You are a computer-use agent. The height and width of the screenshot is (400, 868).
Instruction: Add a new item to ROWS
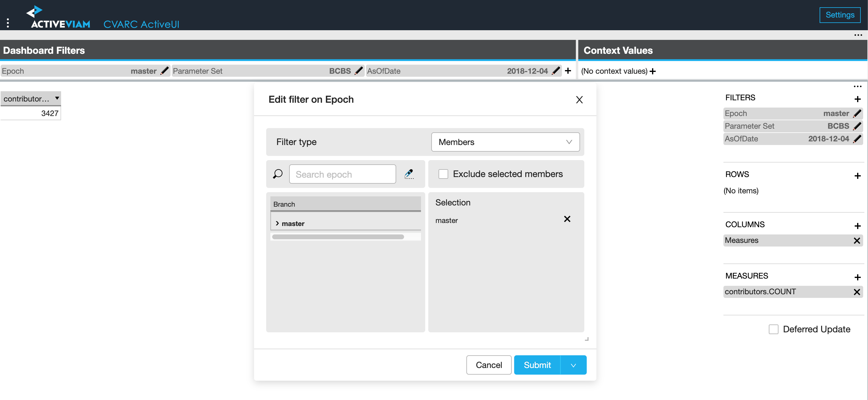coord(857,176)
